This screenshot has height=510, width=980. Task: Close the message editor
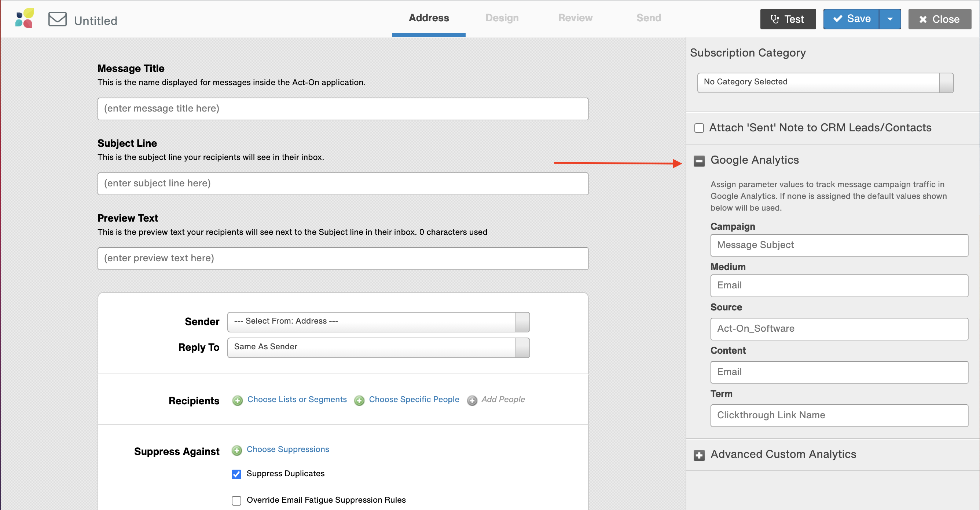click(939, 19)
